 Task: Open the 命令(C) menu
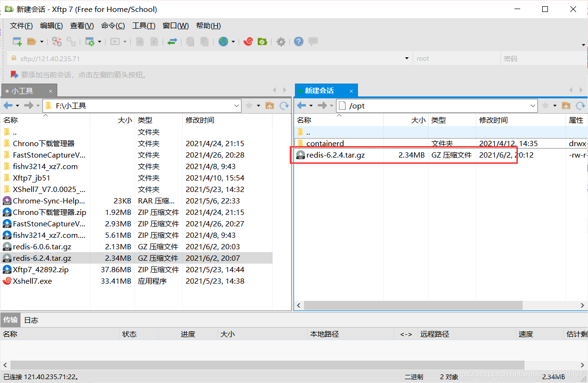tap(113, 26)
